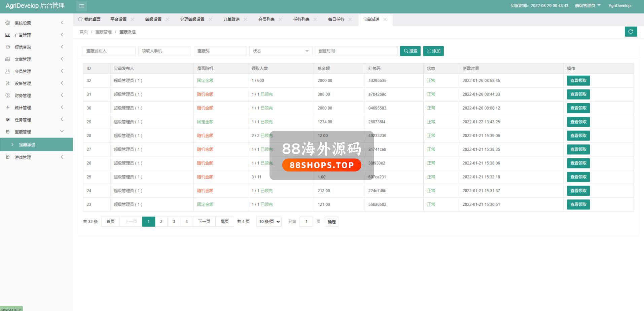Click the hamburger menu toggle icon
644x311 pixels.
point(81,6)
